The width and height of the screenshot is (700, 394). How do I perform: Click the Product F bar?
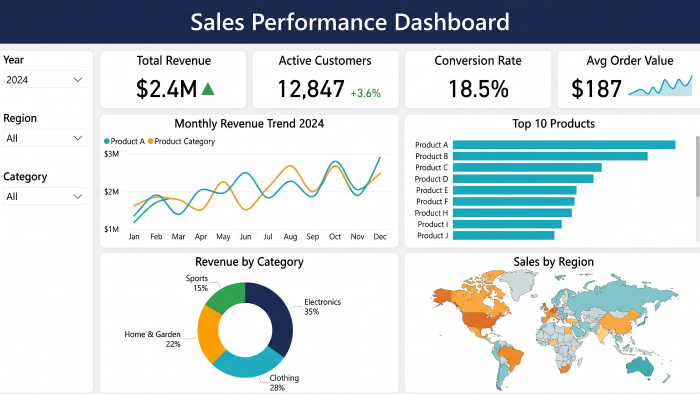point(513,202)
